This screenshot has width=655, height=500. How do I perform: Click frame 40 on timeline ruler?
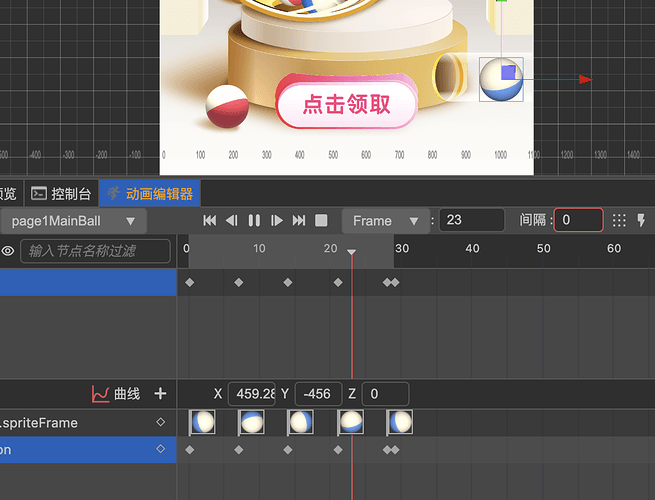pyautogui.click(x=472, y=249)
